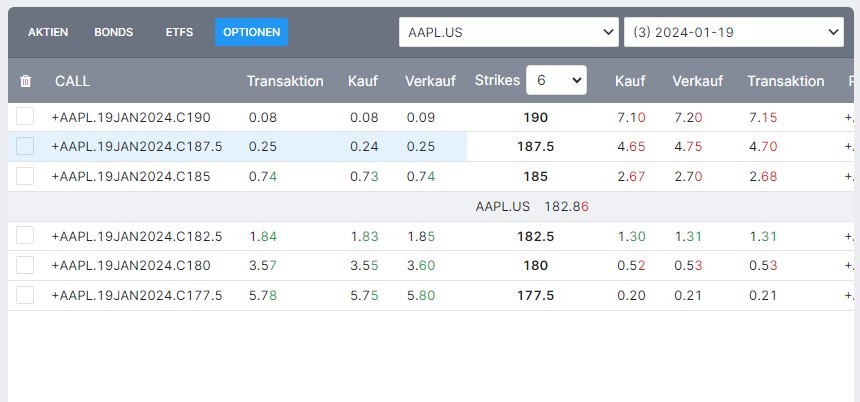Click call Transaktion price 5.78 for C177.5

[x=263, y=296]
